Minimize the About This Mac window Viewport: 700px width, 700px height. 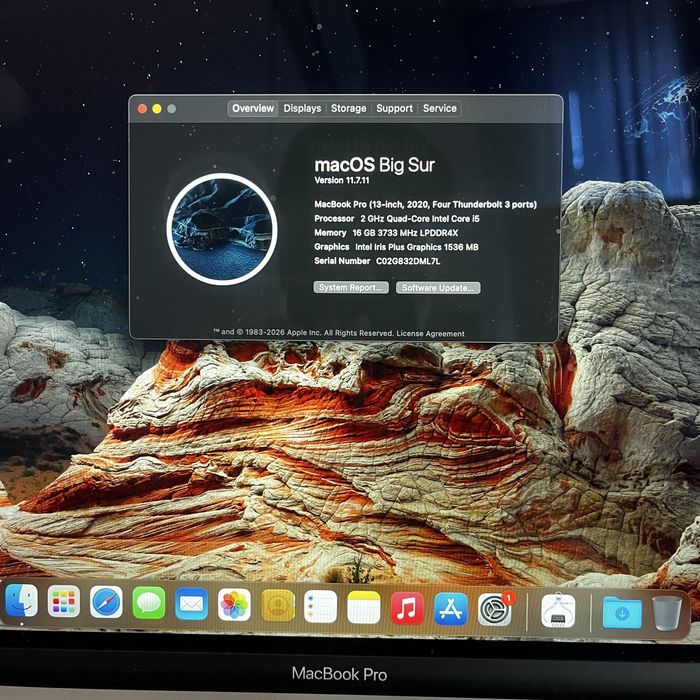(x=157, y=109)
